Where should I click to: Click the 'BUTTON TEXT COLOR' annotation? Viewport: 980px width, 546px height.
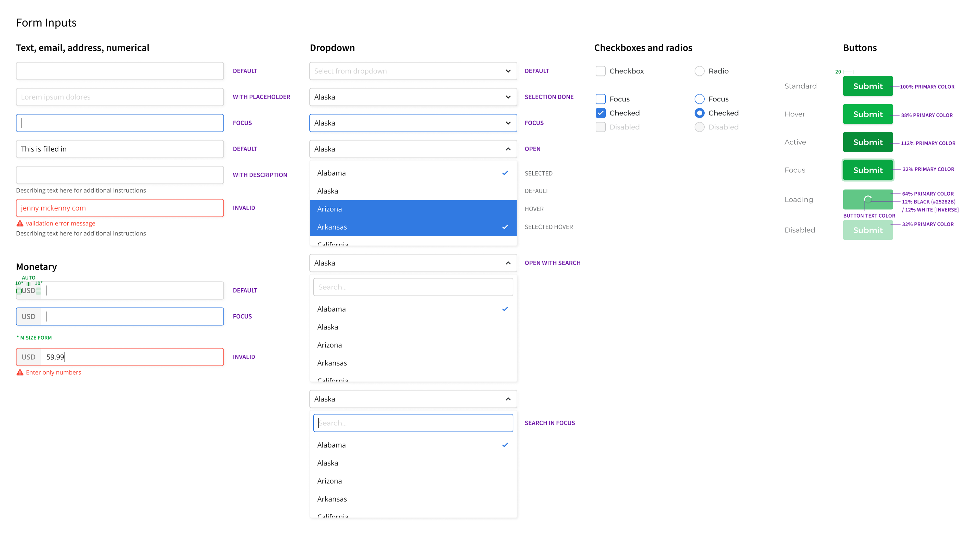click(869, 216)
